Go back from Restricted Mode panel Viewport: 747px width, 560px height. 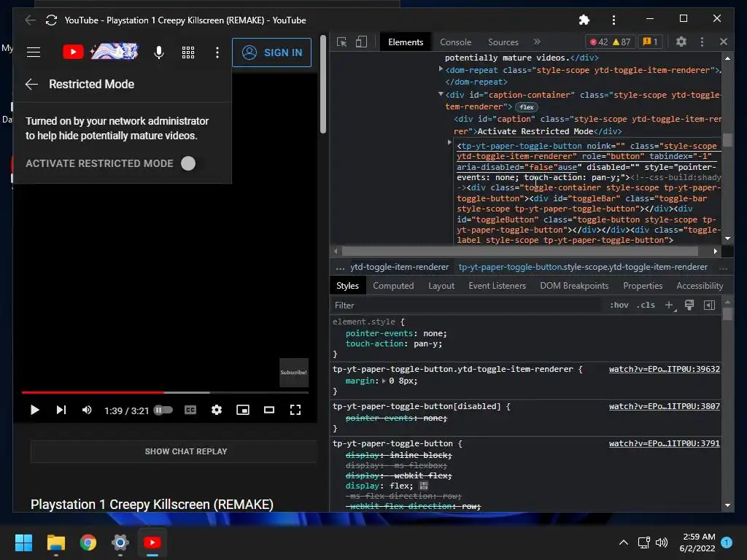[31, 85]
